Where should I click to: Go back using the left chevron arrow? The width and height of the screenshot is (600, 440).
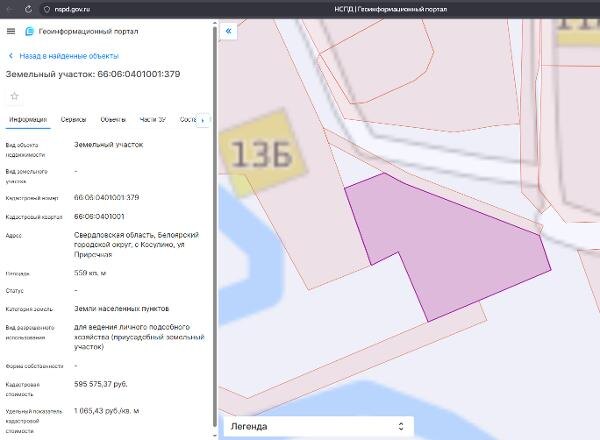click(x=11, y=56)
